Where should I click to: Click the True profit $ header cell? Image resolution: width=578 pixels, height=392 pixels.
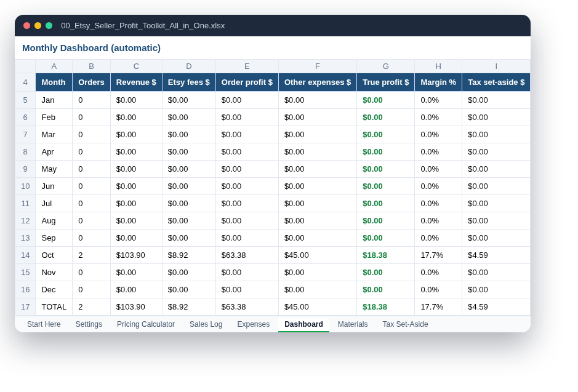tap(385, 82)
